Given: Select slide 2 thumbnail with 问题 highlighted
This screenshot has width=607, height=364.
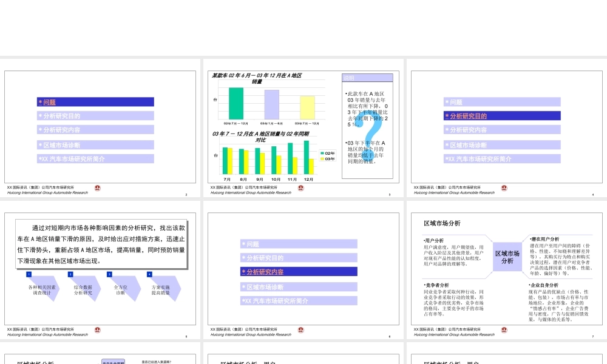Looking at the screenshot, I should click(100, 127).
